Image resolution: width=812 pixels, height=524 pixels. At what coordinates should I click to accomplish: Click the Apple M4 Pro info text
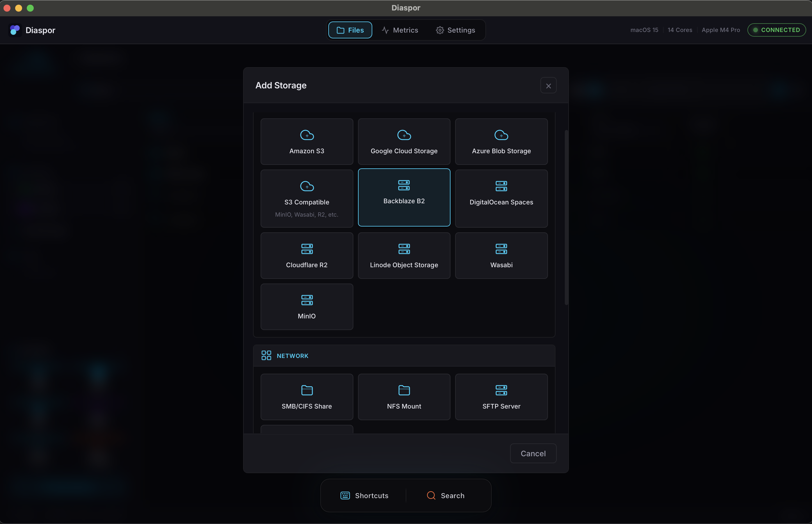720,30
